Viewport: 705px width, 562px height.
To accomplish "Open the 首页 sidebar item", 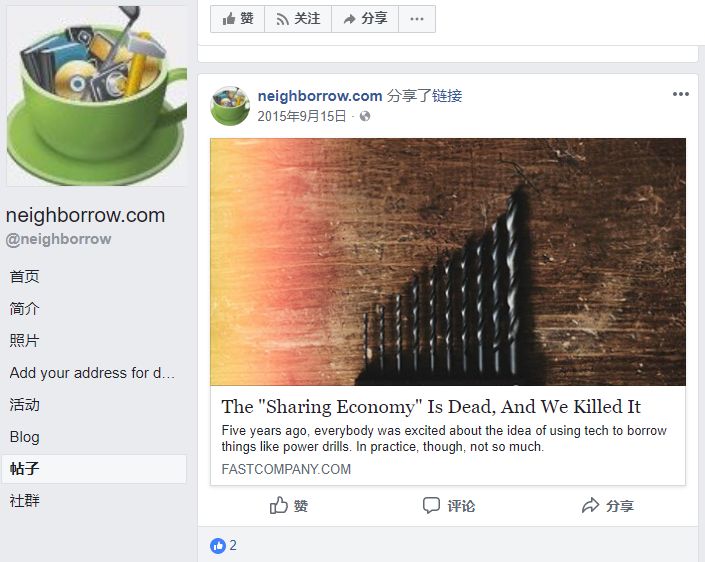I will click(x=25, y=277).
